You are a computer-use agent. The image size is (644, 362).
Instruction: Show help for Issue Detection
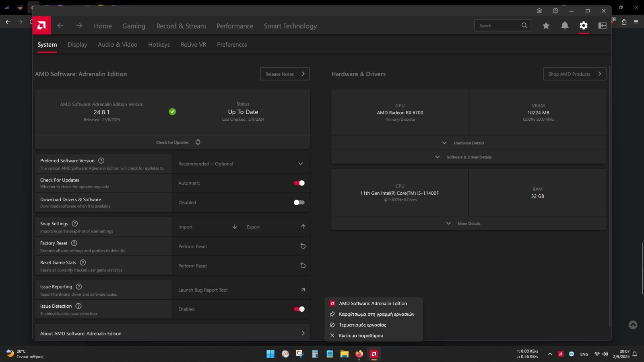coord(78,306)
